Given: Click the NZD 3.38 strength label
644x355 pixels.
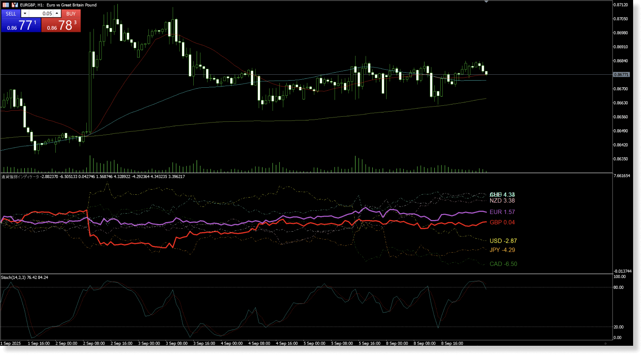Looking at the screenshot, I should click(502, 201).
